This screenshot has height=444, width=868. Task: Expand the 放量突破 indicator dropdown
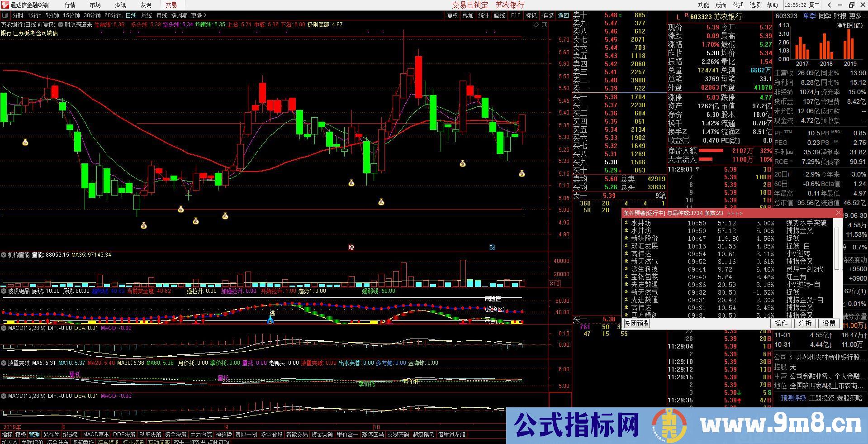point(4,363)
